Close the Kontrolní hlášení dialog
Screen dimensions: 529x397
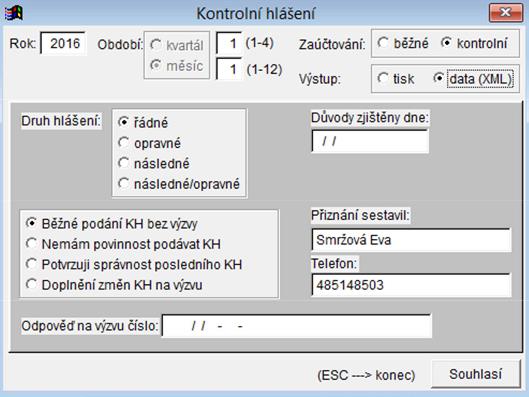pyautogui.click(x=505, y=13)
